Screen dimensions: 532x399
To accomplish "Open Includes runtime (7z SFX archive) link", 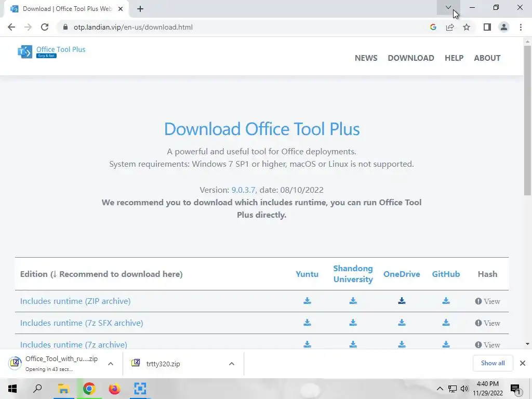I will pos(82,323).
